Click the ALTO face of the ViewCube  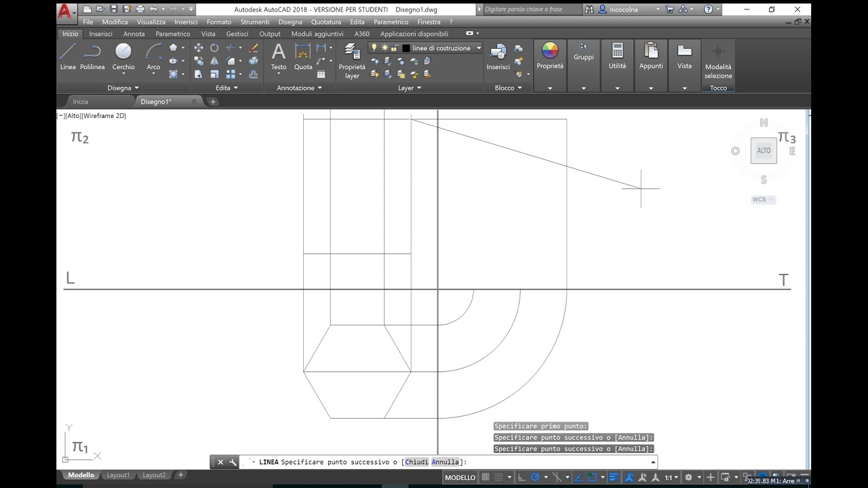click(764, 150)
